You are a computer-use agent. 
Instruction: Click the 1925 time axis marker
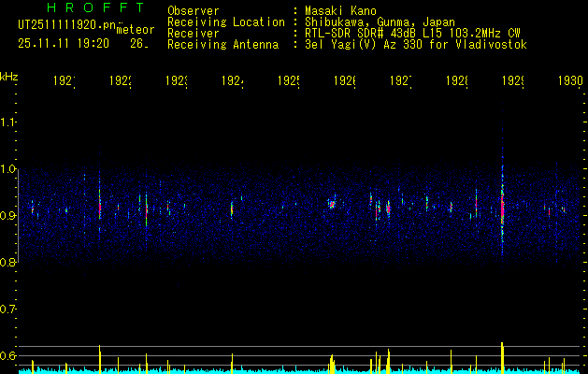(288, 80)
